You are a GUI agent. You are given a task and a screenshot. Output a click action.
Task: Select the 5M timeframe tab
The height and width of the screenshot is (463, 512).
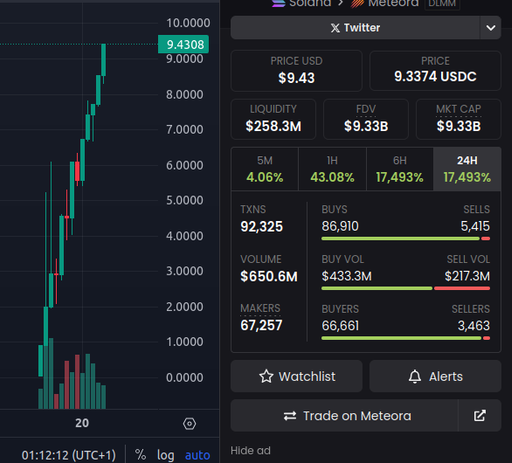pyautogui.click(x=265, y=169)
